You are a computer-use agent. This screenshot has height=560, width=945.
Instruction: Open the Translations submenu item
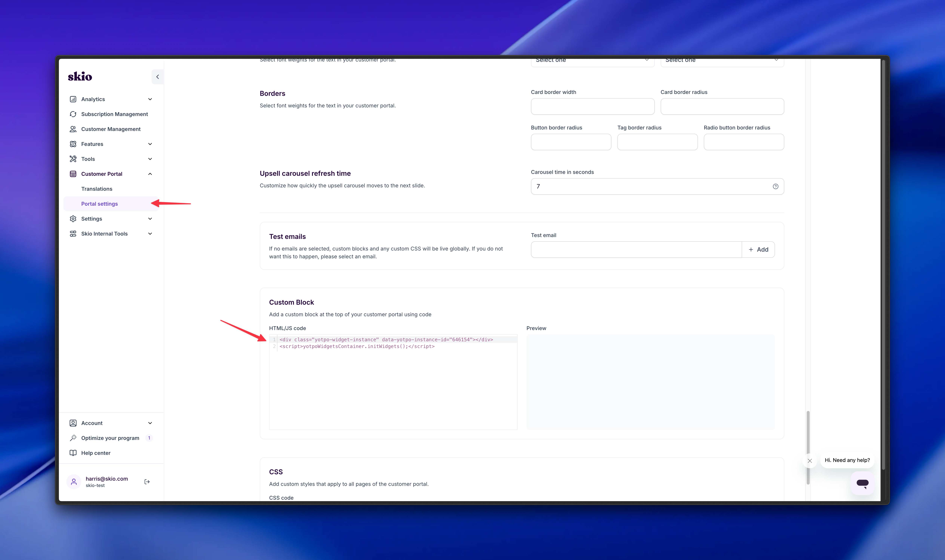(x=97, y=189)
